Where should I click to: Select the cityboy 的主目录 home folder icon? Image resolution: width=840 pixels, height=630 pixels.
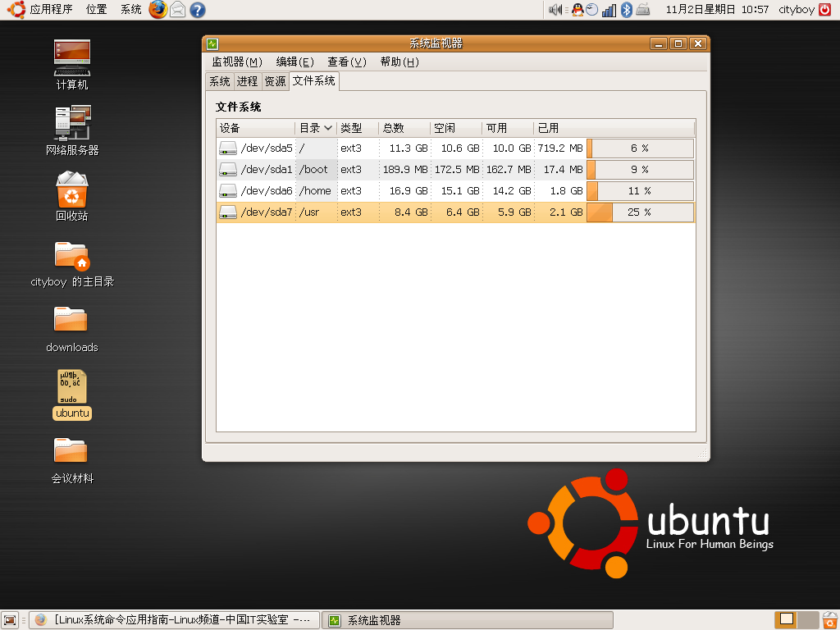pos(72,264)
